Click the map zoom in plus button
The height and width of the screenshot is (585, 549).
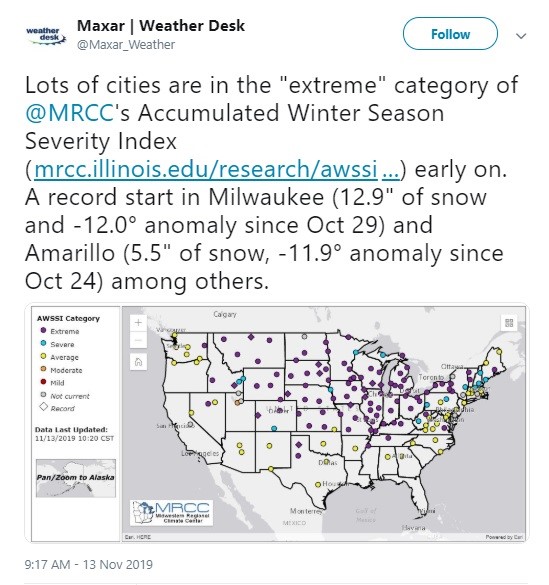point(138,323)
